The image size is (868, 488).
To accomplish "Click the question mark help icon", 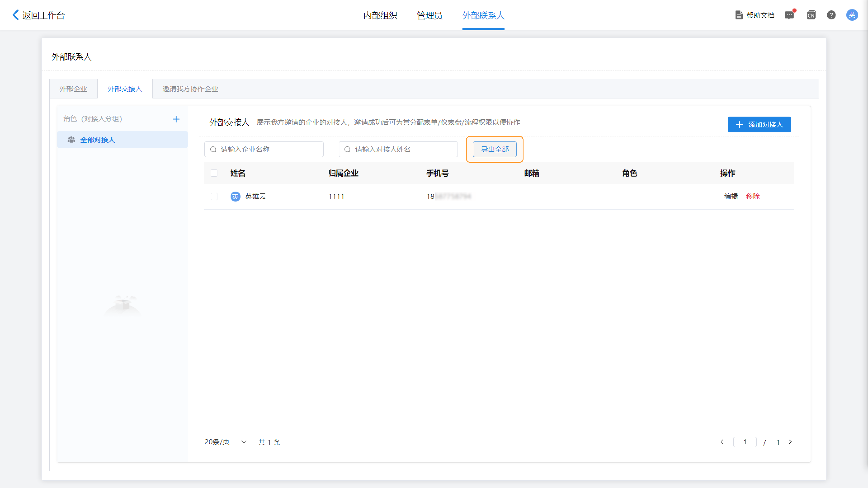I will coord(831,15).
